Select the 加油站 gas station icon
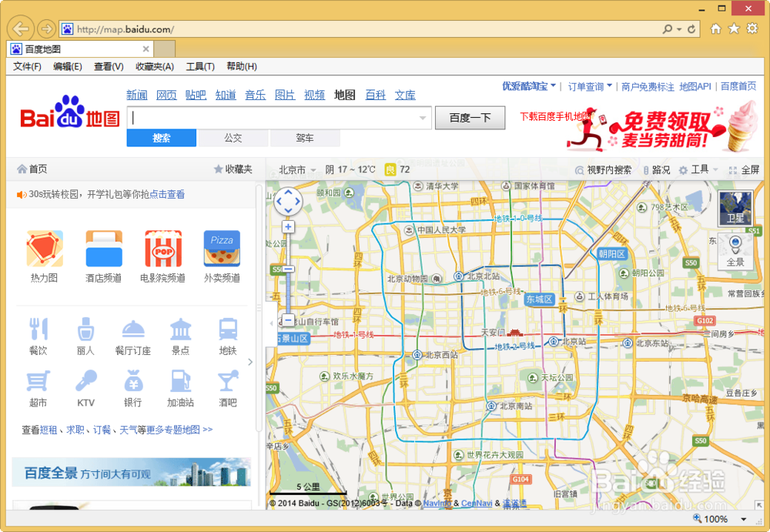 [181, 381]
